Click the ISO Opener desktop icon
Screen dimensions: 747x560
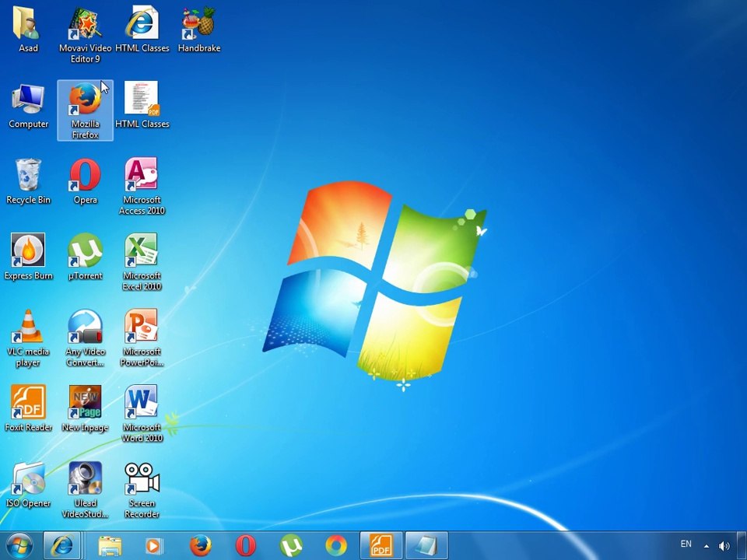(28, 485)
